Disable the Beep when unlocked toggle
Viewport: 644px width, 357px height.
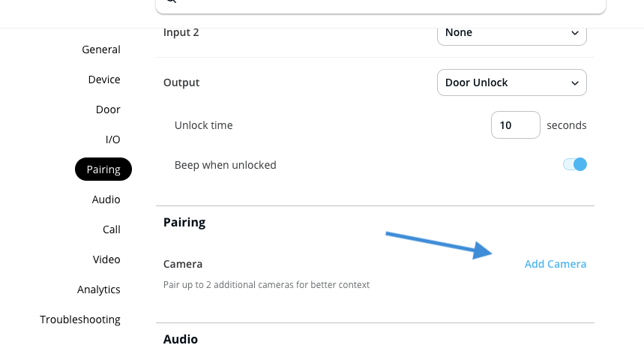[x=575, y=164]
